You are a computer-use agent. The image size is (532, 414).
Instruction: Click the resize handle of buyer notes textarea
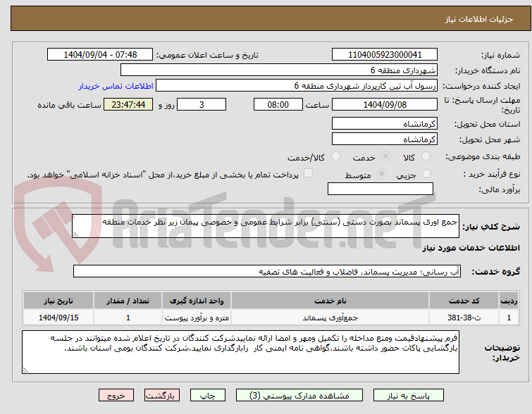(26, 370)
